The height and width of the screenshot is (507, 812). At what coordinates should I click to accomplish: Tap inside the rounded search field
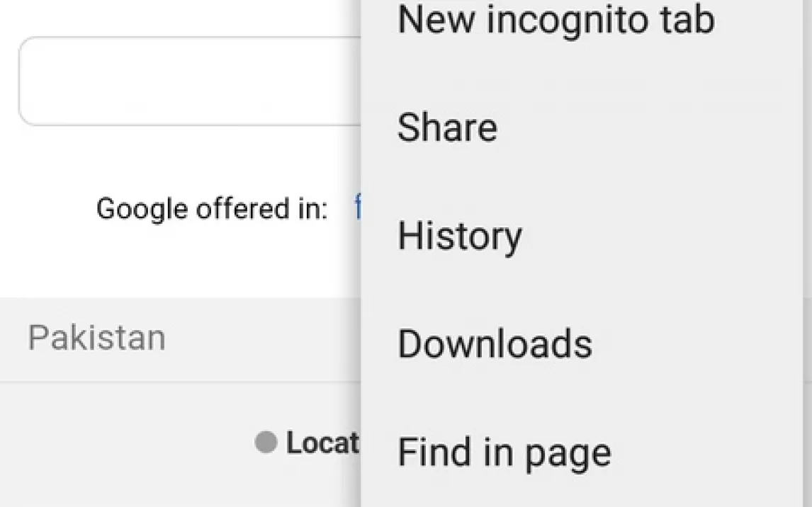tap(190, 81)
